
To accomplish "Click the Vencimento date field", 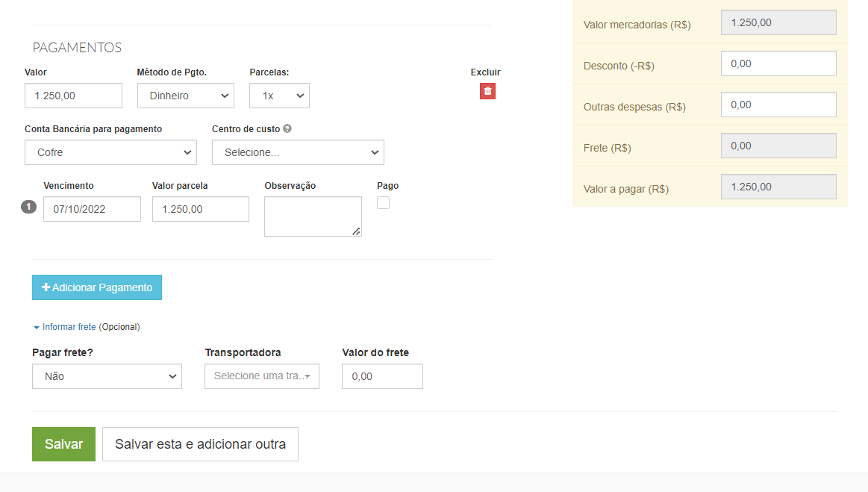I will [92, 209].
